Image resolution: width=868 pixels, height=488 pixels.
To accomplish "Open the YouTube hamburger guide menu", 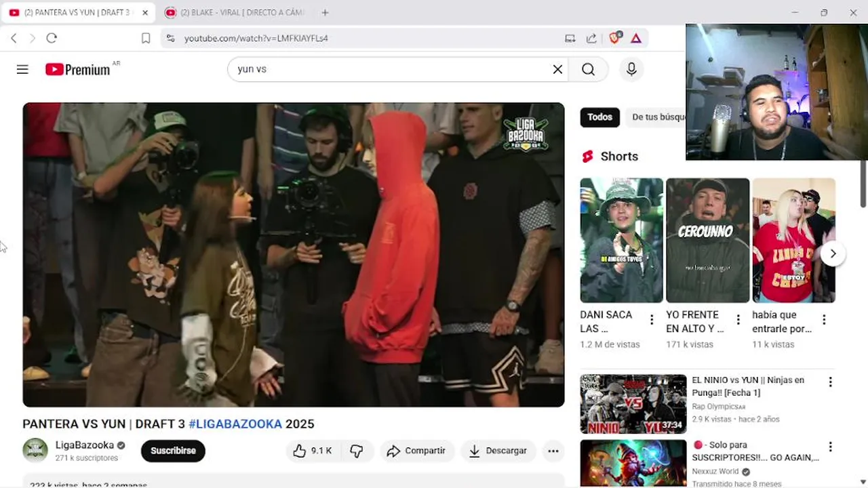I will [22, 69].
